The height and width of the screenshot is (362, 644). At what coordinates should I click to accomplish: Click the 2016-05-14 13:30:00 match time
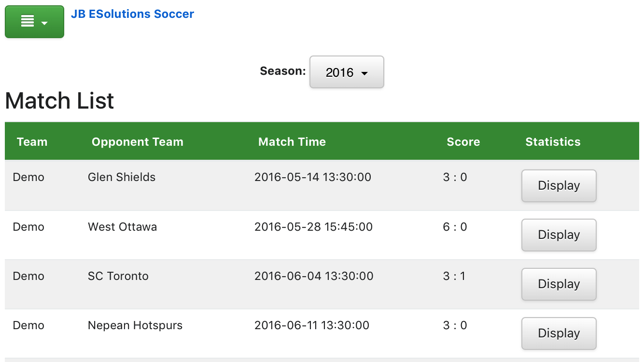(x=313, y=177)
